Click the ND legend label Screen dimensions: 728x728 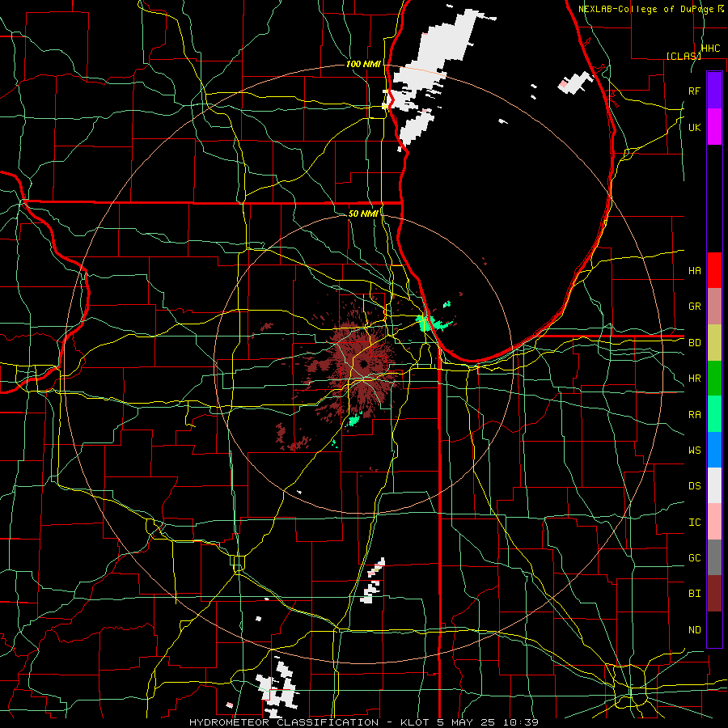click(694, 629)
